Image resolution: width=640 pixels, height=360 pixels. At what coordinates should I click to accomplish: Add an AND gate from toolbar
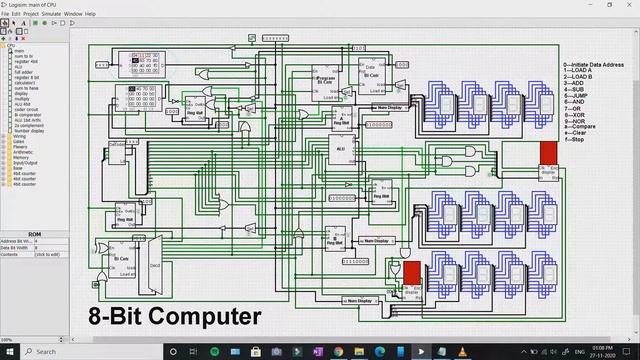(x=63, y=23)
